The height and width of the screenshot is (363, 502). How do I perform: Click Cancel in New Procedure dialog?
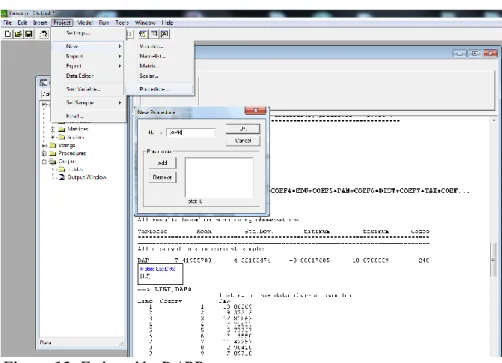pos(243,141)
